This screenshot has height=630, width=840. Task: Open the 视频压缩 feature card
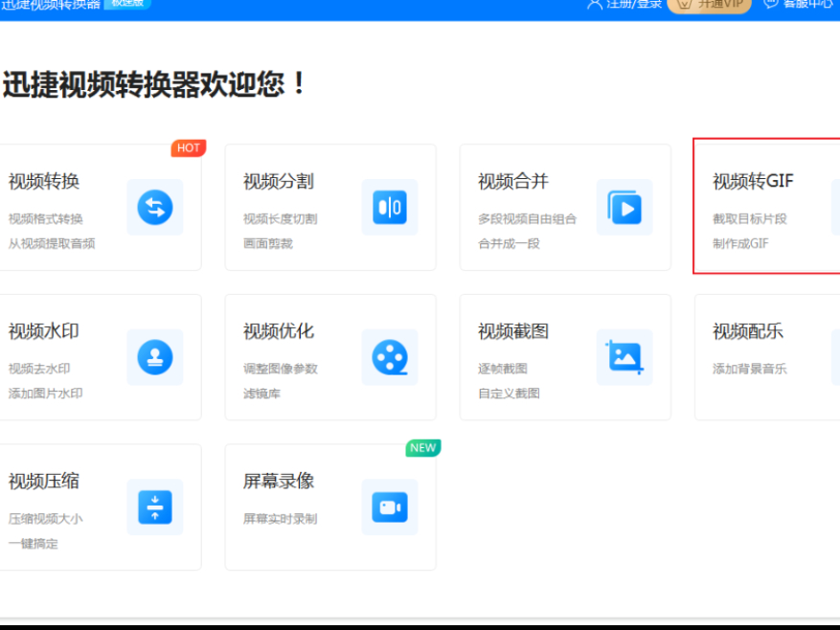pyautogui.click(x=100, y=507)
